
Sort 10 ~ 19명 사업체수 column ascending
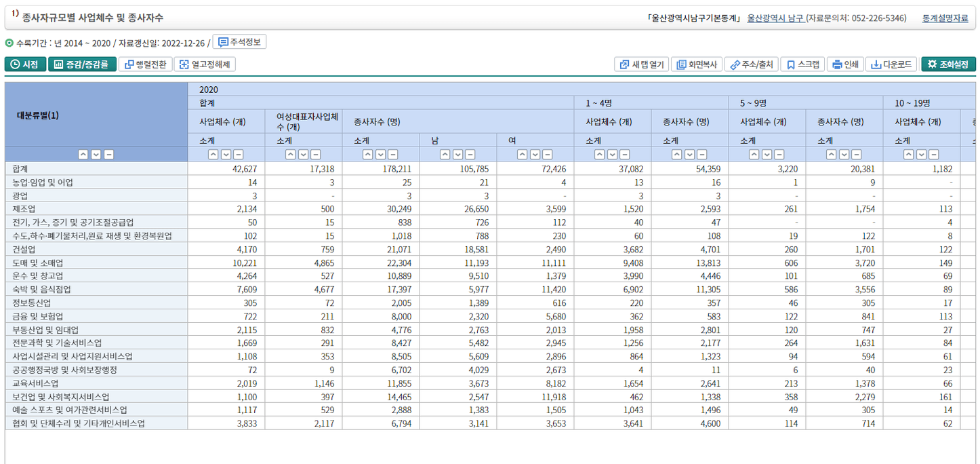click(909, 155)
